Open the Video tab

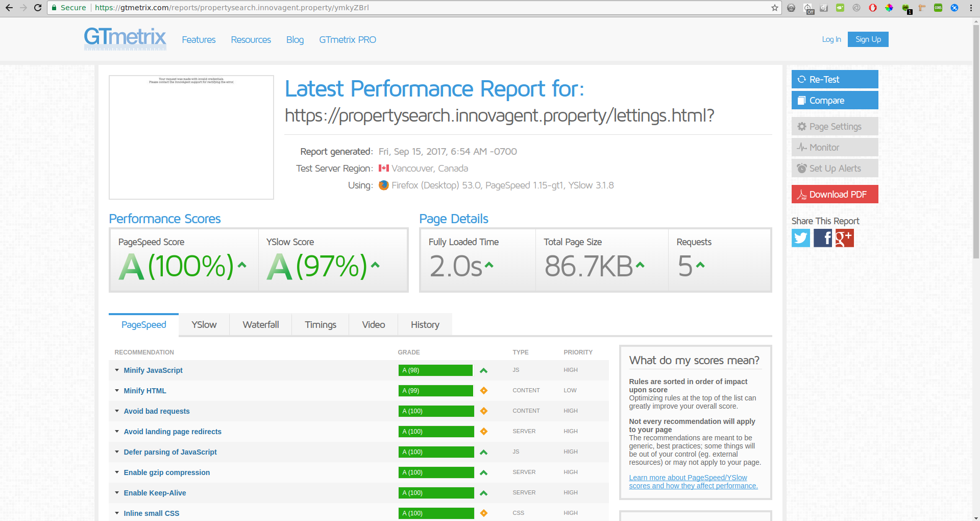[374, 325]
